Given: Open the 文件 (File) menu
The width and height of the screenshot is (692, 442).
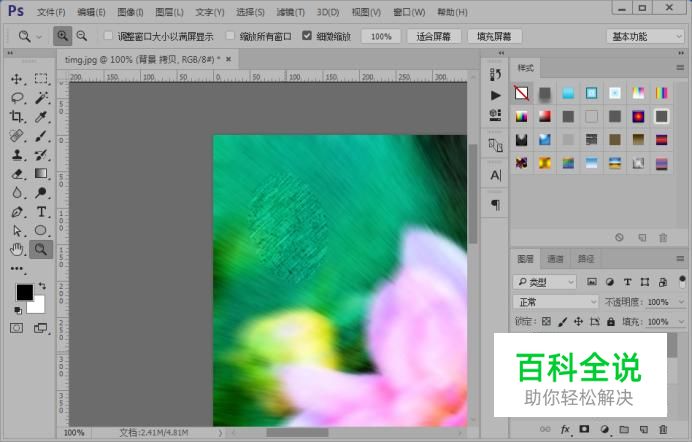Looking at the screenshot, I should [x=51, y=12].
